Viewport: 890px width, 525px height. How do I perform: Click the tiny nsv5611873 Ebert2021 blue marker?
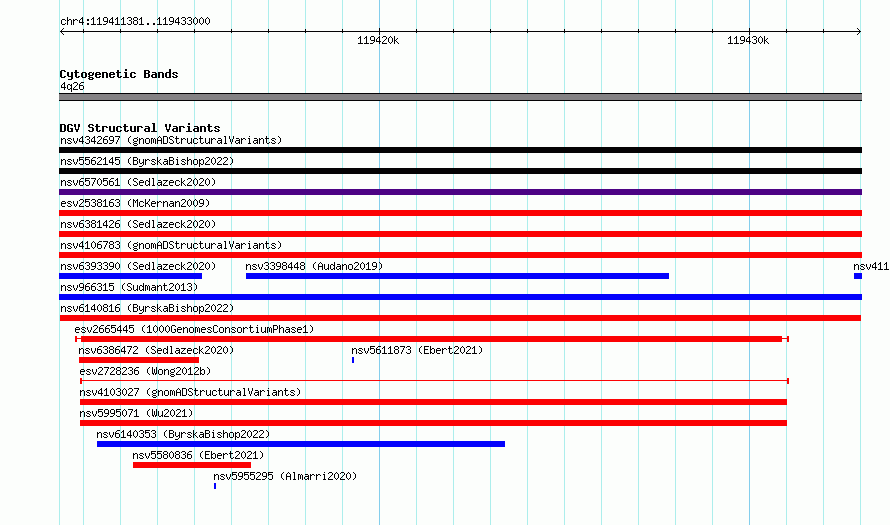coord(353,360)
